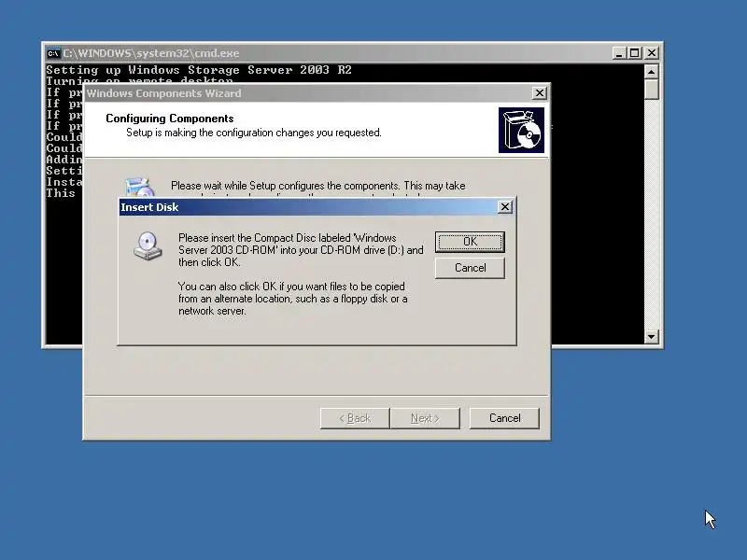Click the cmd.exe title bar icon
Image resolution: width=747 pixels, height=560 pixels.
tap(53, 53)
